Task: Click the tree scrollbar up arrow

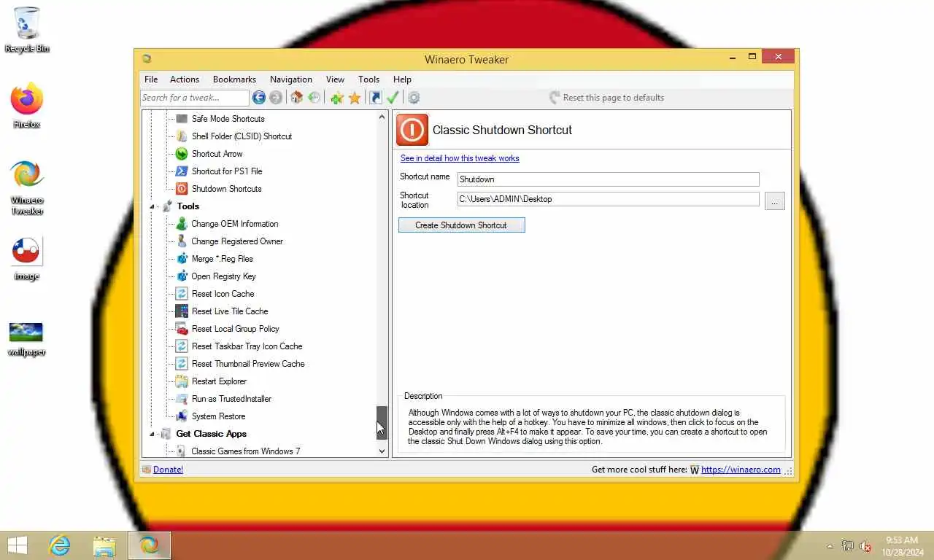Action: tap(382, 117)
